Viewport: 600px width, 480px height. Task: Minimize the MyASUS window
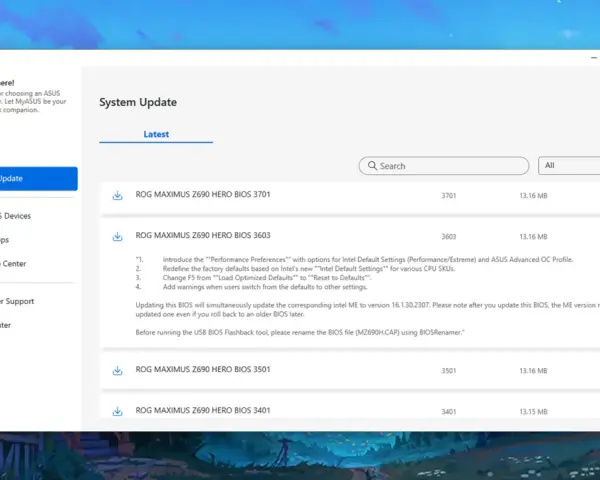pos(594,58)
